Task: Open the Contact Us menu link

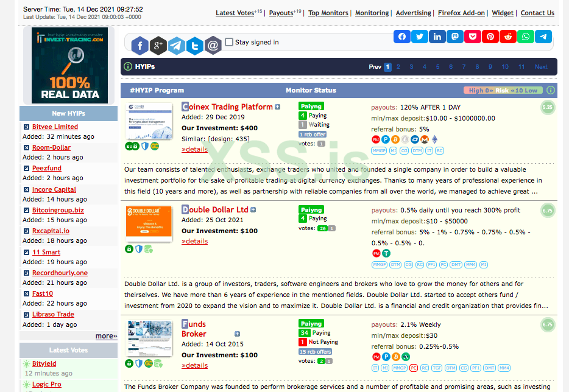Action: click(x=537, y=13)
